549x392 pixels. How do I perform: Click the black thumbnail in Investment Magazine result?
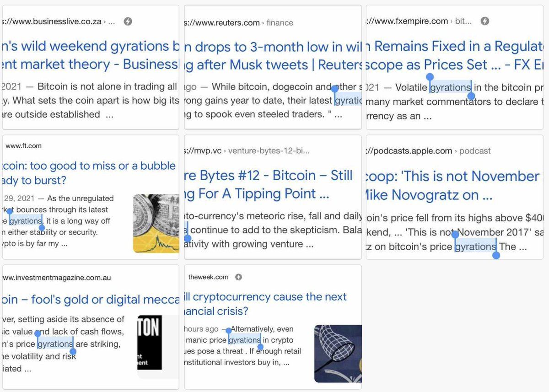tap(150, 342)
